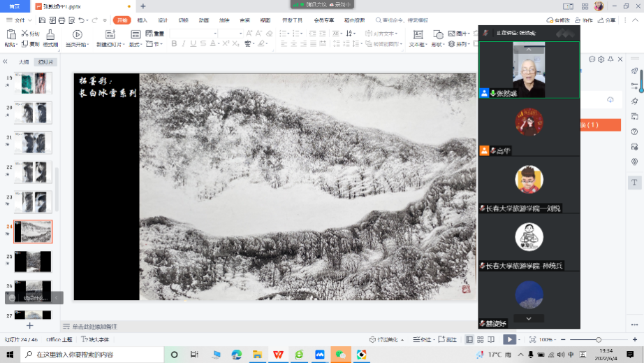Click the Save icon in quick access toolbar
Screen dimensions: 644x363
[43, 20]
